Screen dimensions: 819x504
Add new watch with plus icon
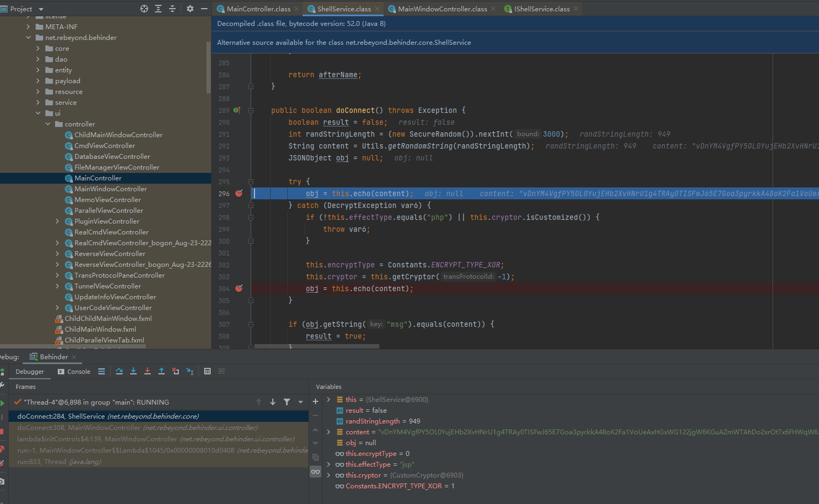coord(315,401)
